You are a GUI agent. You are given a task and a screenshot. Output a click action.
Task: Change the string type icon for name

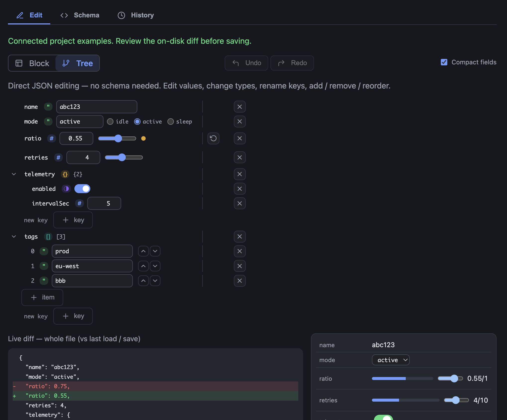[48, 107]
